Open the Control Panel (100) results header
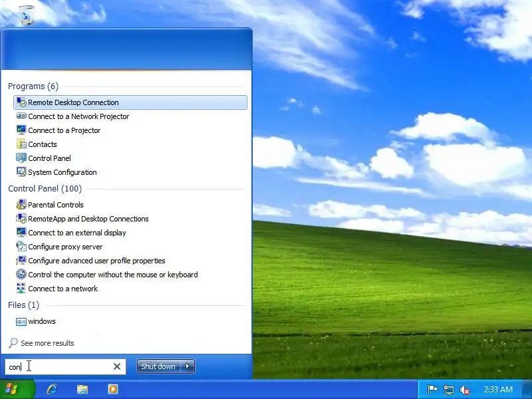 pyautogui.click(x=45, y=189)
